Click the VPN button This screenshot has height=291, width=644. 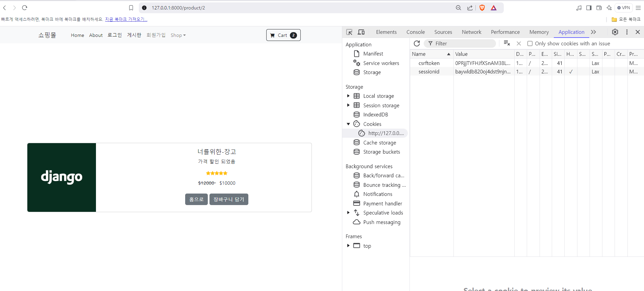tap(624, 8)
